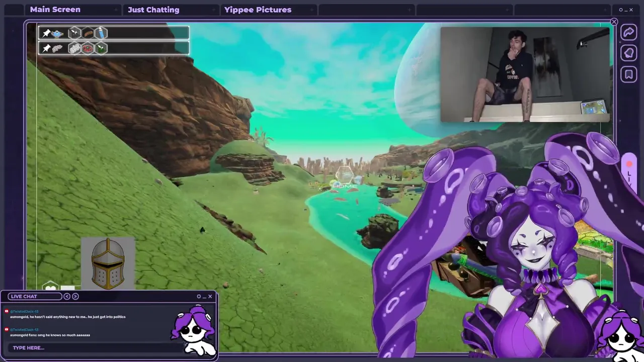This screenshot has width=644, height=362.
Task: Select the chain links item icon
Action: pyautogui.click(x=57, y=48)
